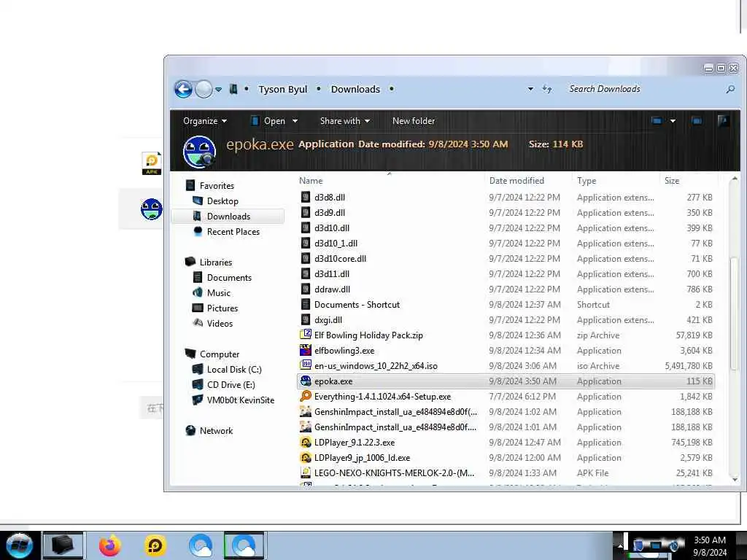This screenshot has height=560, width=747.
Task: Click the search magnifier icon
Action: pos(729,89)
